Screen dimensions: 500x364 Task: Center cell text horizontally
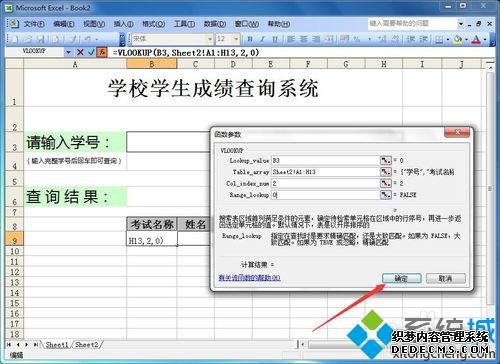click(x=304, y=39)
